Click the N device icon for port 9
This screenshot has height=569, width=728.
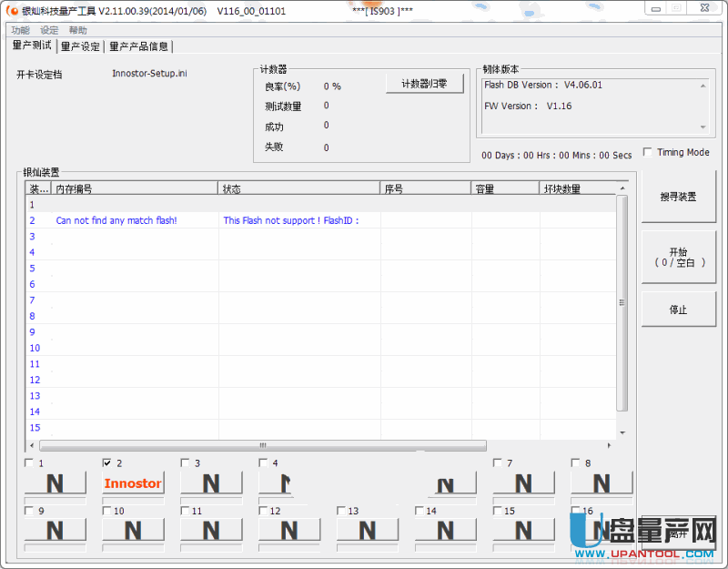(55, 530)
